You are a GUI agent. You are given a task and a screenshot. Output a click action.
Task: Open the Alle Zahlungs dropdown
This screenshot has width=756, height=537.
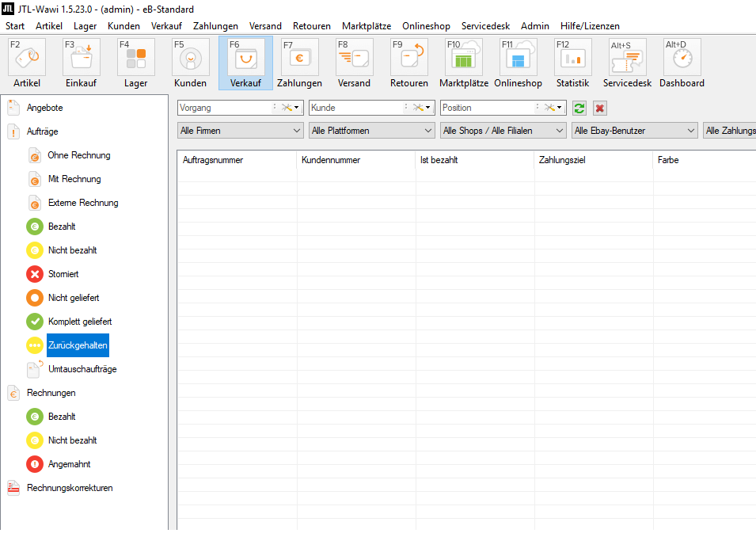(730, 131)
